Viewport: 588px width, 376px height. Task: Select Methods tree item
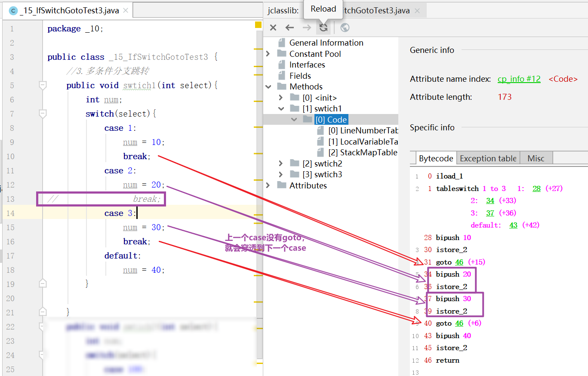pyautogui.click(x=306, y=86)
